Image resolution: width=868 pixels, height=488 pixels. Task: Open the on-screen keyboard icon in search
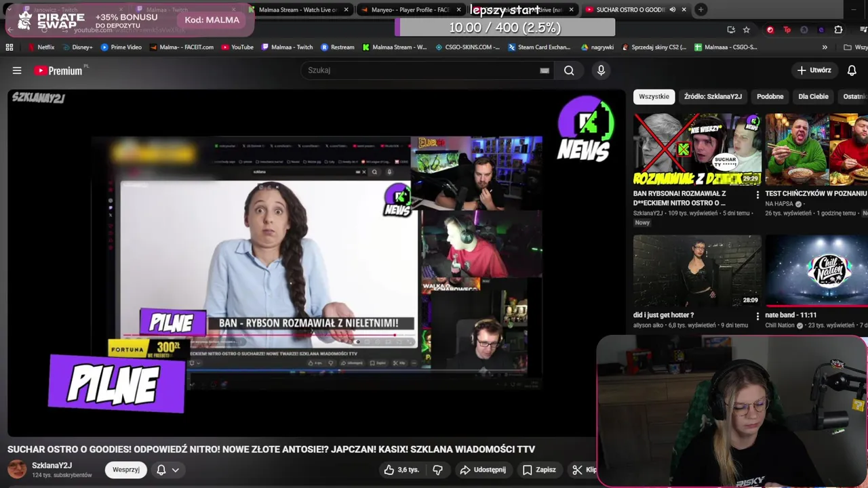[545, 70]
